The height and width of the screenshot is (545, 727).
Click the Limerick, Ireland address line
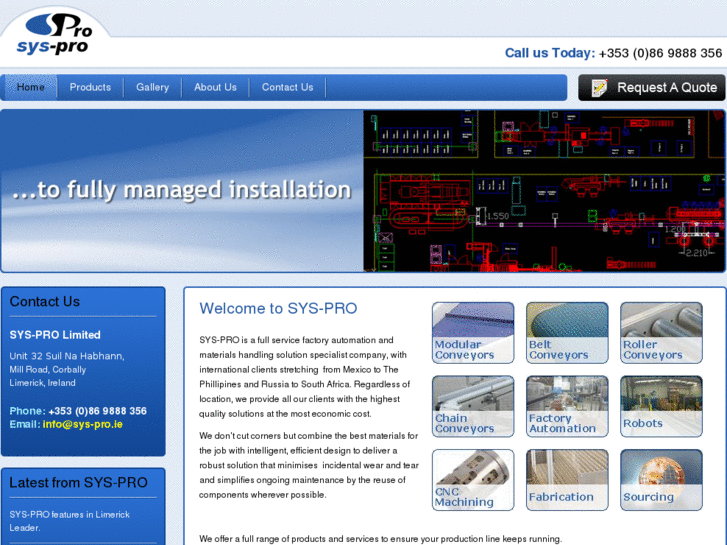point(43,383)
